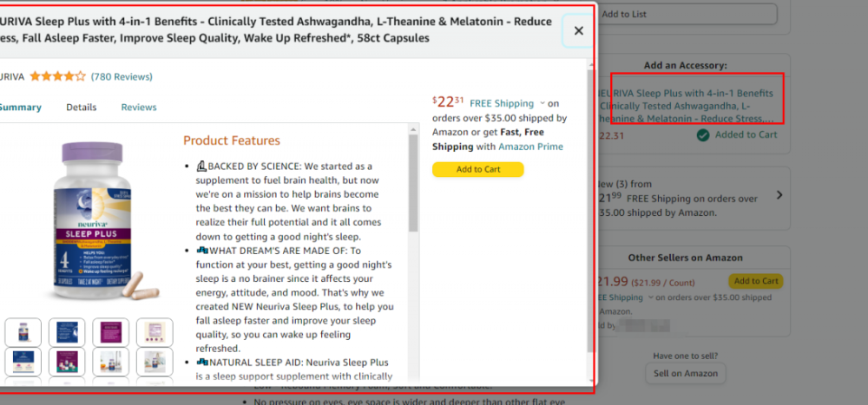This screenshot has width=868, height=405.
Task: Add Other Sellers $21.99 offer to cart
Action: coord(756,281)
